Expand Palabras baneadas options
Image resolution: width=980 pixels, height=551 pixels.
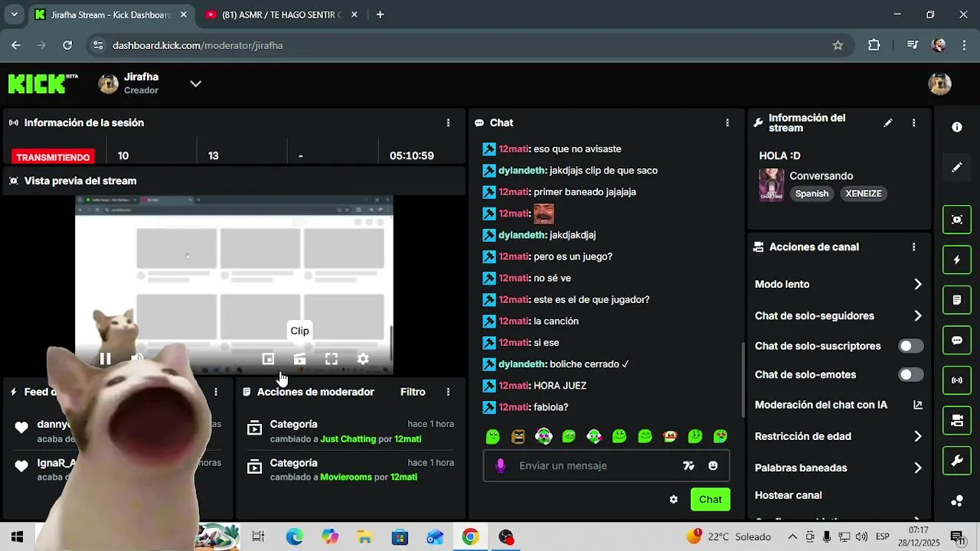(918, 468)
